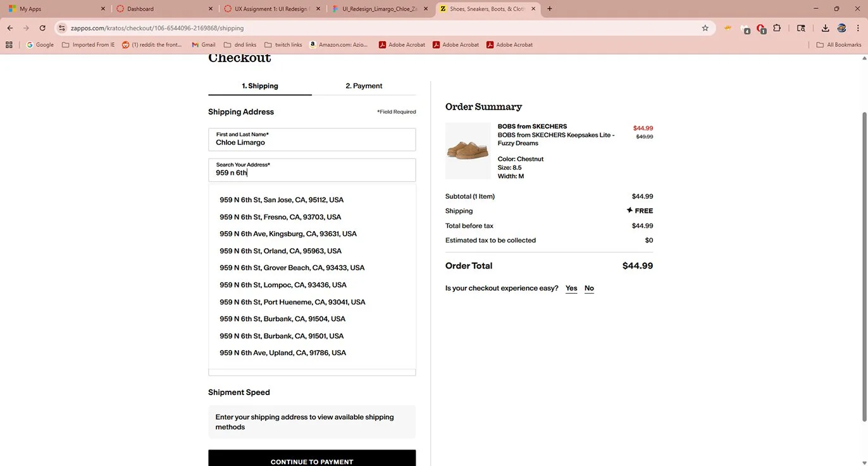Click the page vertical scrollbar
Image resolution: width=868 pixels, height=466 pixels.
(x=864, y=266)
